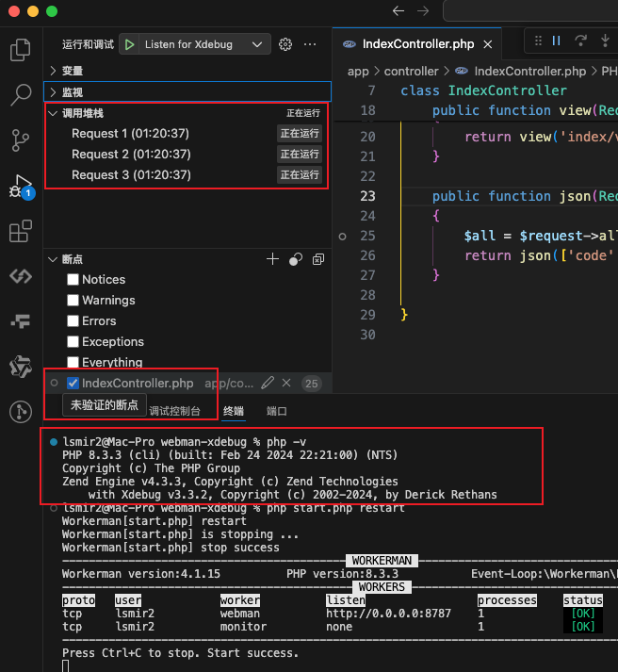Click IndexController.php breadcrumb segment
This screenshot has height=672, width=618.
tap(529, 71)
